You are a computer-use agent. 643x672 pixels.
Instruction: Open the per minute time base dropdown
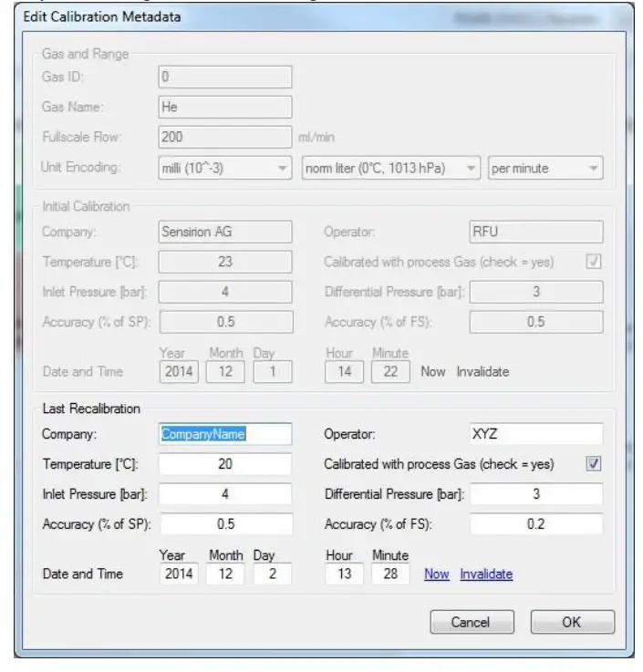click(x=545, y=168)
